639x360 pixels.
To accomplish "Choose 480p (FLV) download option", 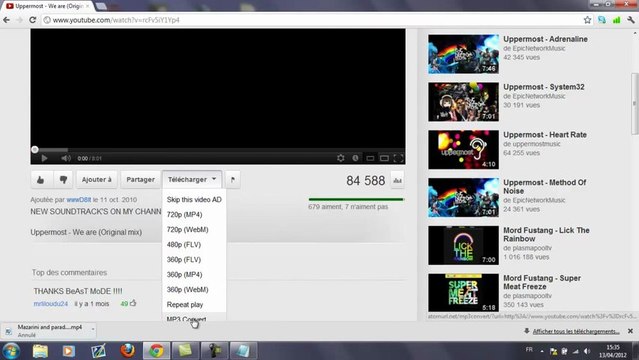I will (x=194, y=245).
